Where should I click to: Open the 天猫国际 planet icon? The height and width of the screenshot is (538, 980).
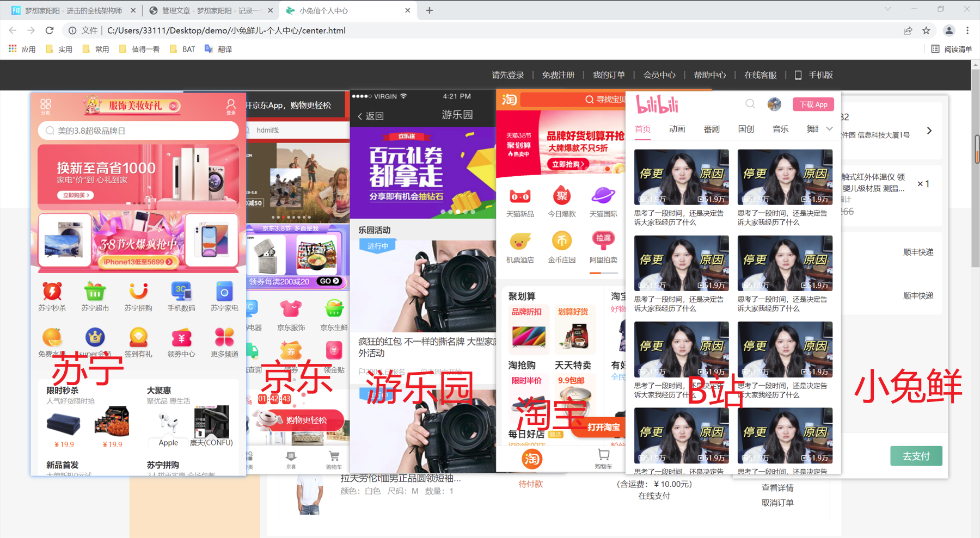(x=603, y=195)
